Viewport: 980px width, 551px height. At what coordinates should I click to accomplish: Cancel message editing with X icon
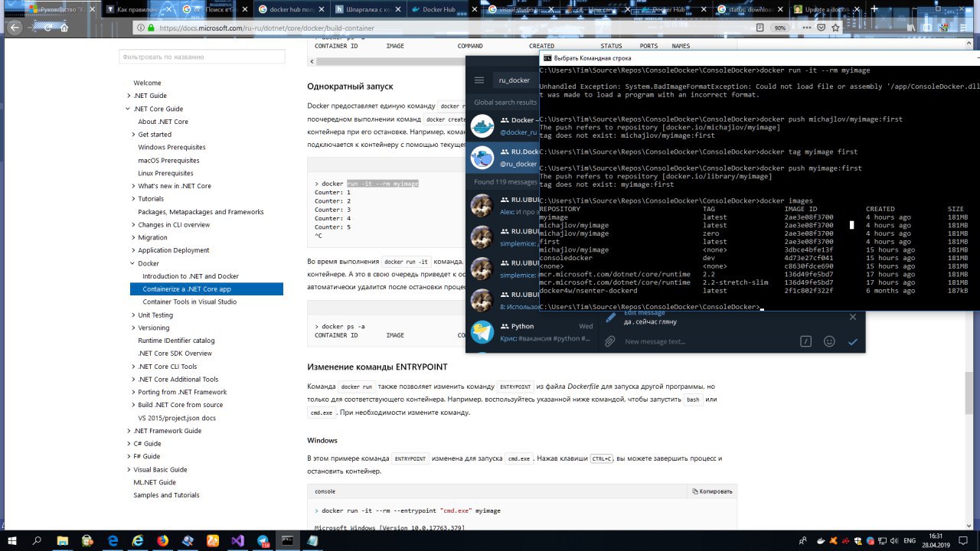click(853, 317)
